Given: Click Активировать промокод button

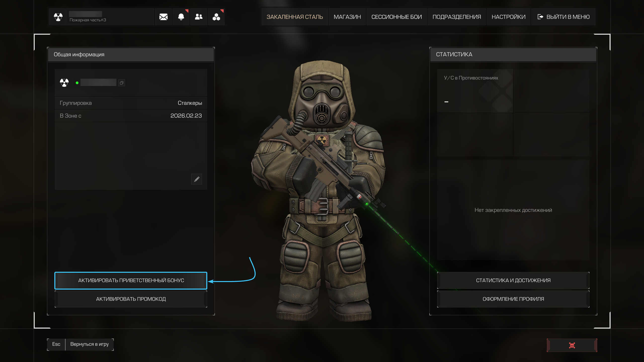Looking at the screenshot, I should (131, 299).
